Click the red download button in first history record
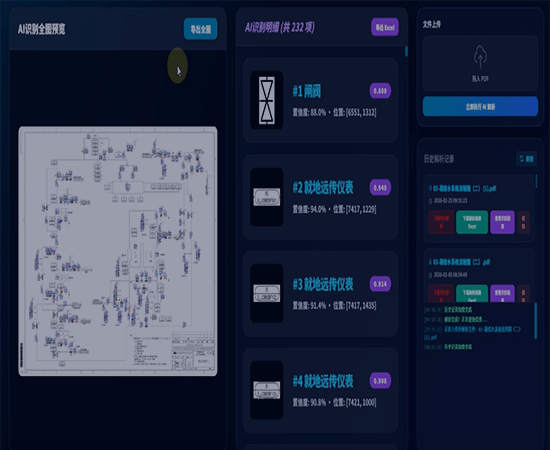550x450 pixels. pos(441,222)
